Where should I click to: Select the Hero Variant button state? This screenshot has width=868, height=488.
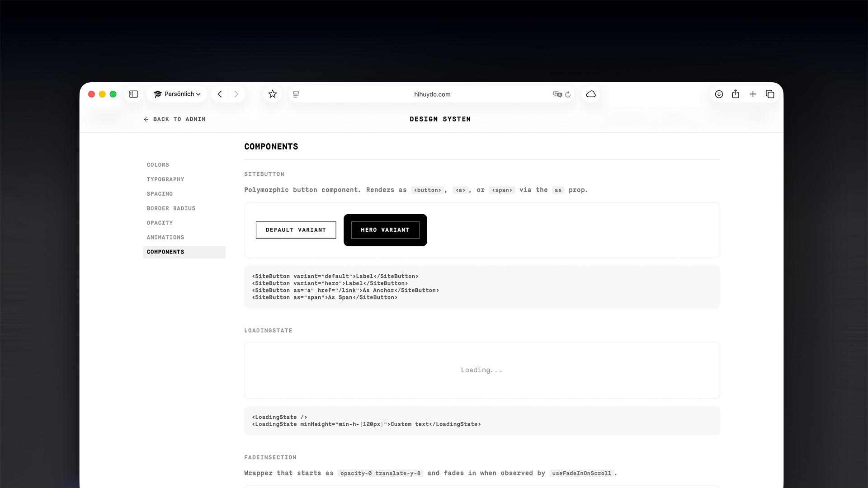point(385,230)
